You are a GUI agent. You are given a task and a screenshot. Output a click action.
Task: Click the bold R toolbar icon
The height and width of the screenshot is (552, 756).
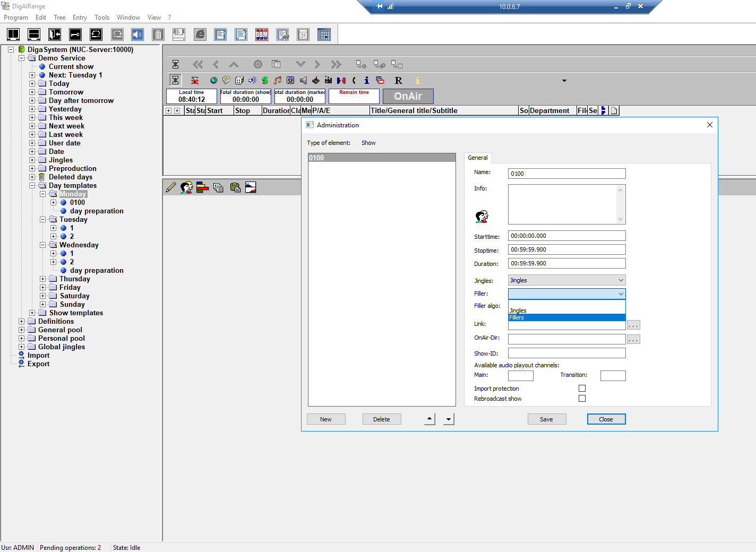click(x=398, y=80)
